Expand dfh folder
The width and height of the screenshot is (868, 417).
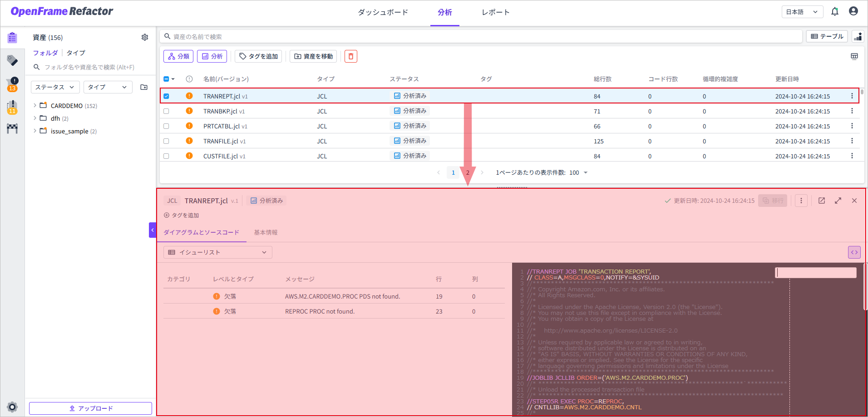[35, 118]
